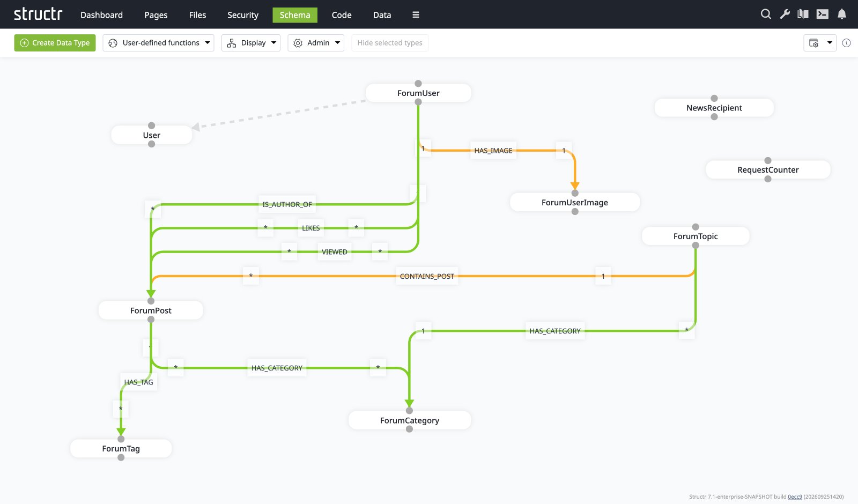This screenshot has width=858, height=504.
Task: Select the Schema tab
Action: pyautogui.click(x=295, y=15)
